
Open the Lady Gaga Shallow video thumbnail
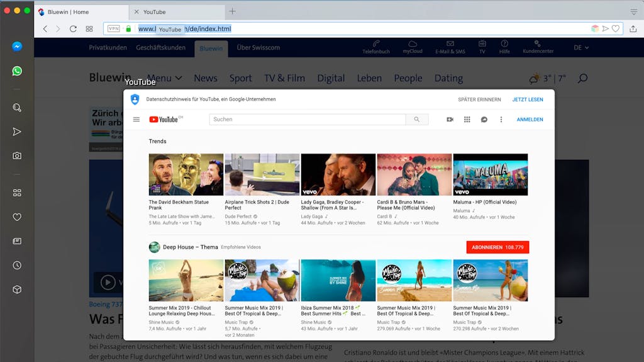pos(338,174)
